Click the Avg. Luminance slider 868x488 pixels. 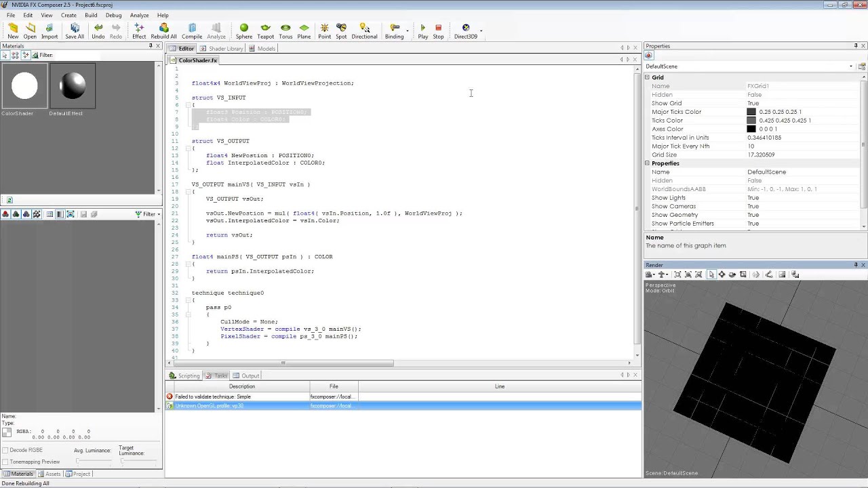[x=93, y=462]
